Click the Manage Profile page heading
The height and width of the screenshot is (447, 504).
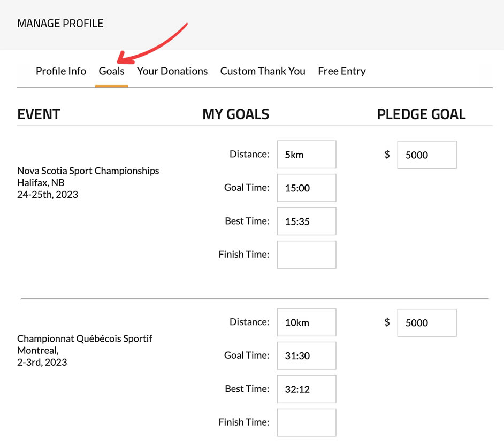point(60,24)
